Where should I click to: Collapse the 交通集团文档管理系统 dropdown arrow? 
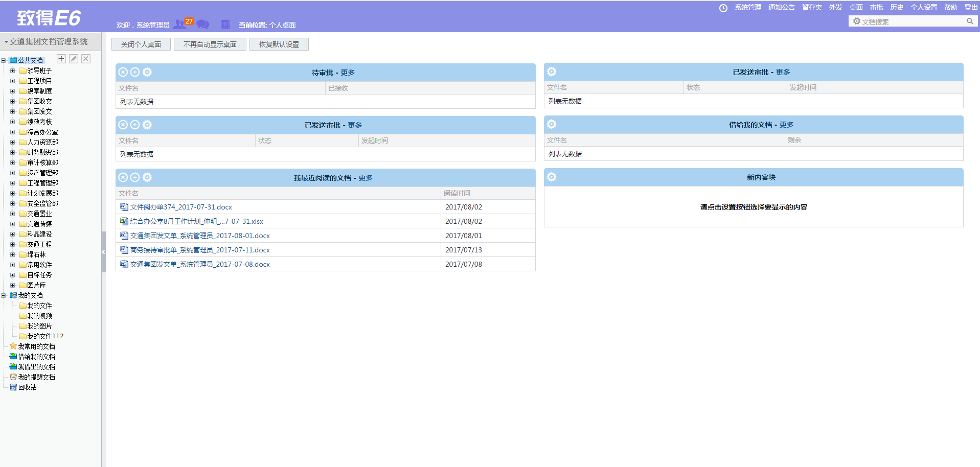[6, 42]
